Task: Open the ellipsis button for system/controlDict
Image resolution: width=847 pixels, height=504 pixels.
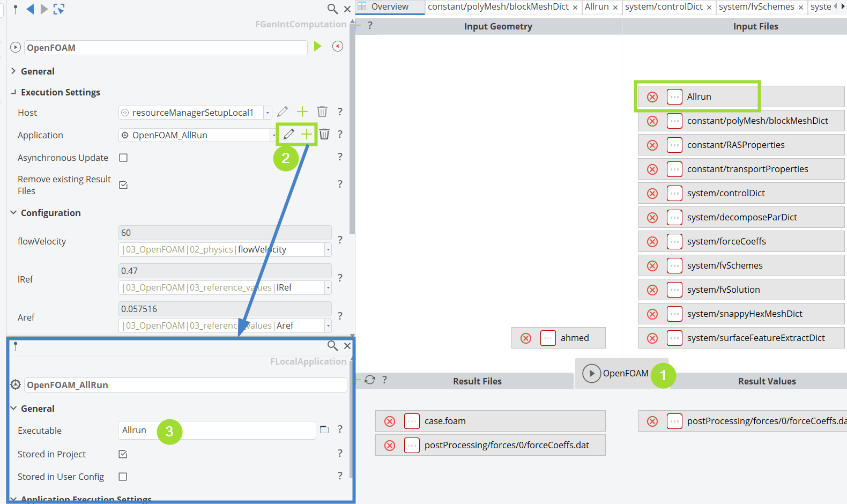Action: tap(674, 193)
